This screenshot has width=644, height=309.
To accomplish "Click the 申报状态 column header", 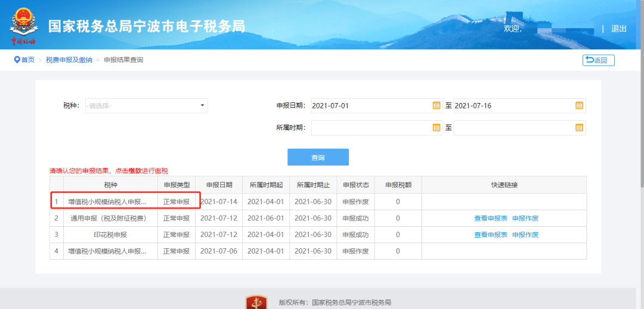I will (x=355, y=185).
